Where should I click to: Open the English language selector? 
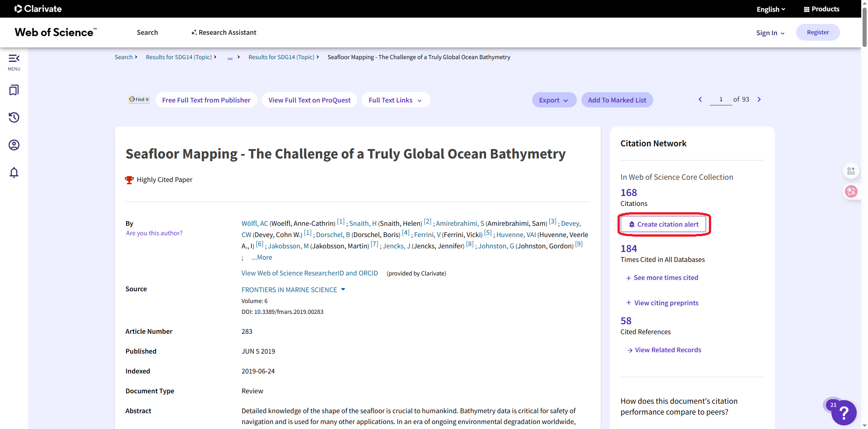[771, 9]
